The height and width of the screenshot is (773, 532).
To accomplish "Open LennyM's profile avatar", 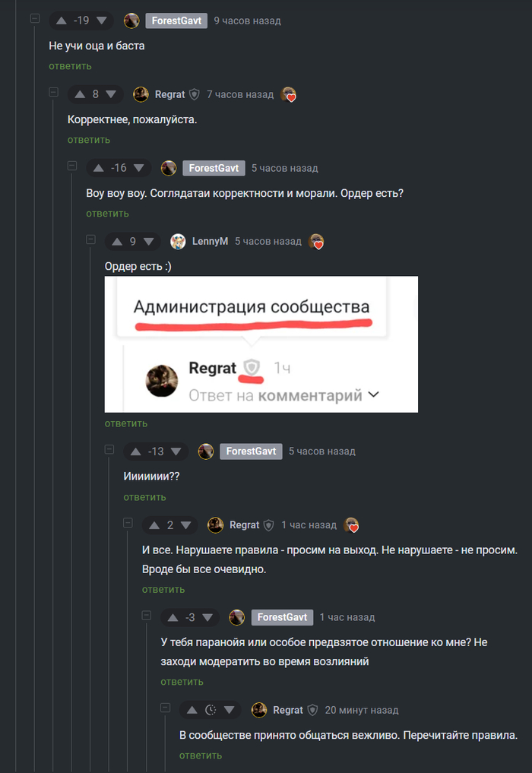I will (178, 242).
